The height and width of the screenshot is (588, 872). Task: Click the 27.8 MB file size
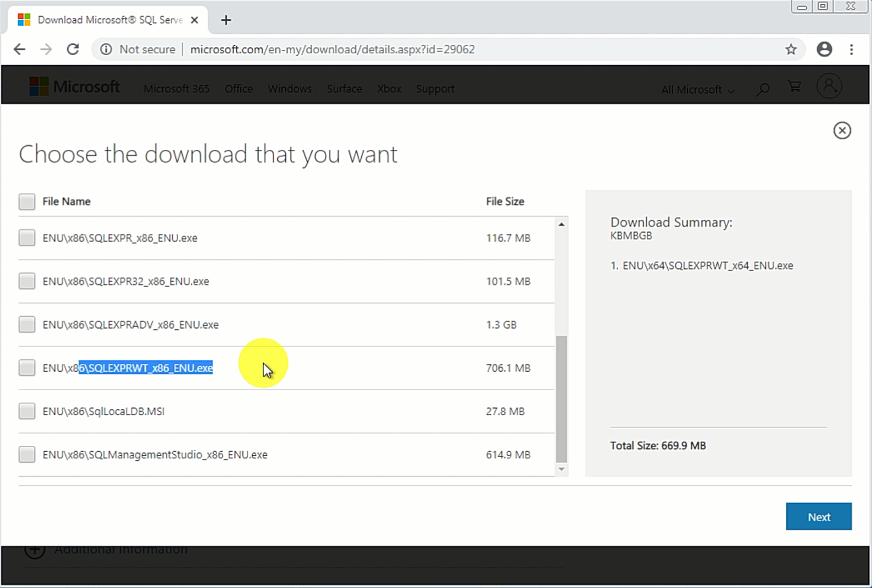(505, 411)
